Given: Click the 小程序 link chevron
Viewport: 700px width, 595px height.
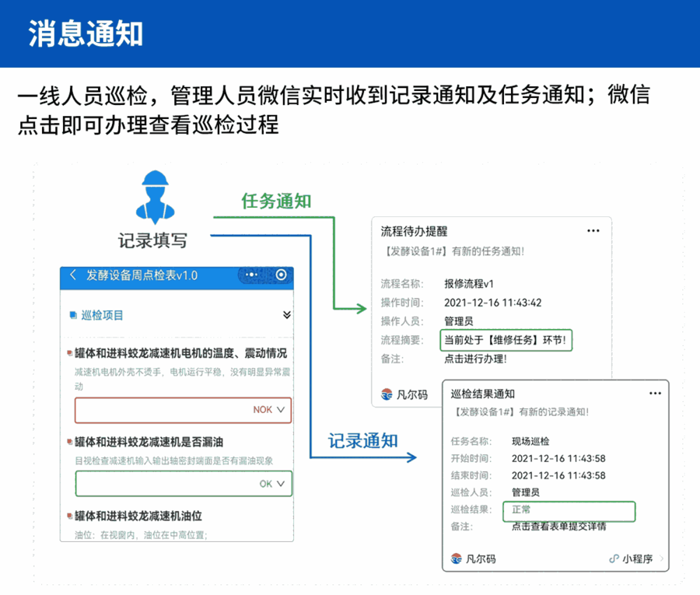Looking at the screenshot, I should 661,558.
